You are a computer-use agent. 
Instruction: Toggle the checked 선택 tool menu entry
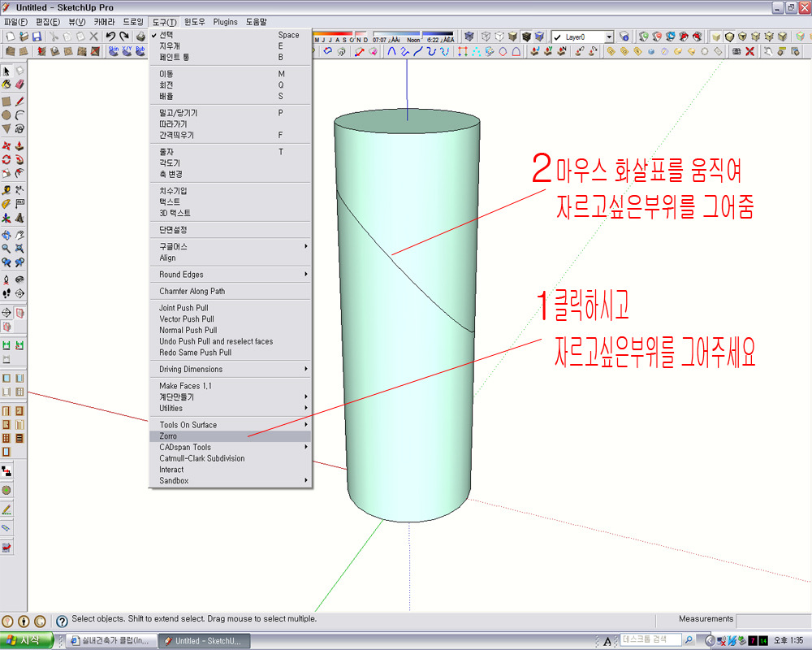click(166, 35)
